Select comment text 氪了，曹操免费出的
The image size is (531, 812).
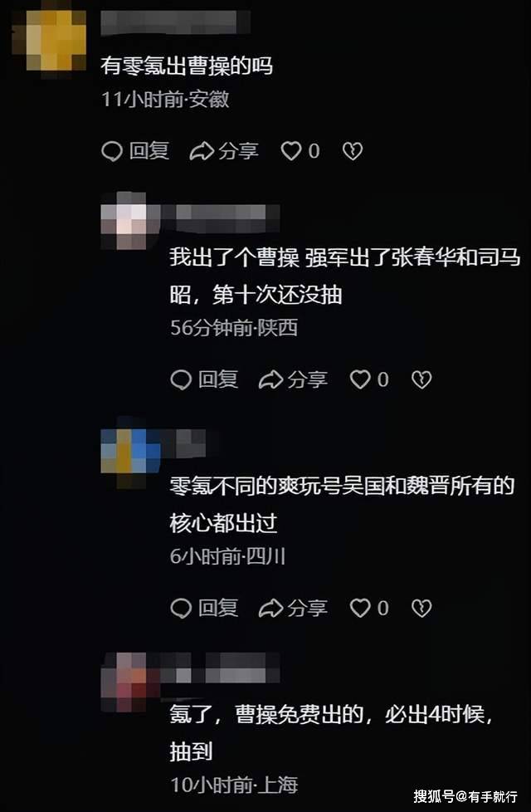267,715
